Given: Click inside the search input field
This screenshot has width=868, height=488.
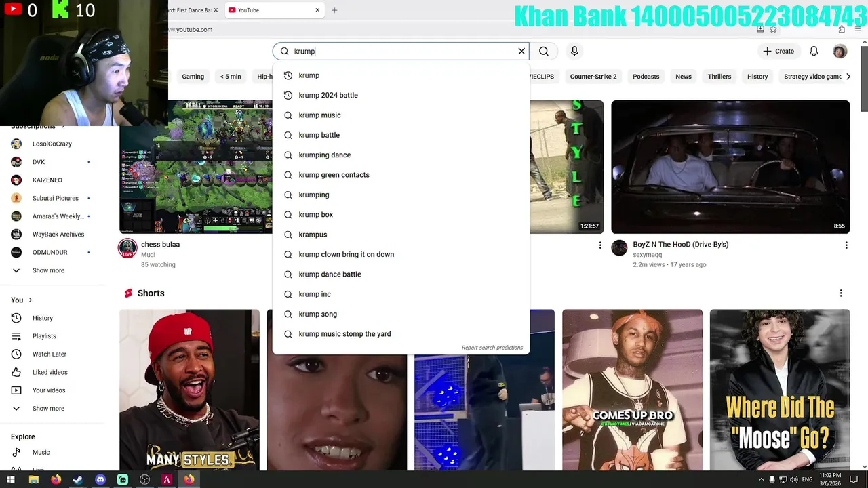Looking at the screenshot, I should [400, 51].
